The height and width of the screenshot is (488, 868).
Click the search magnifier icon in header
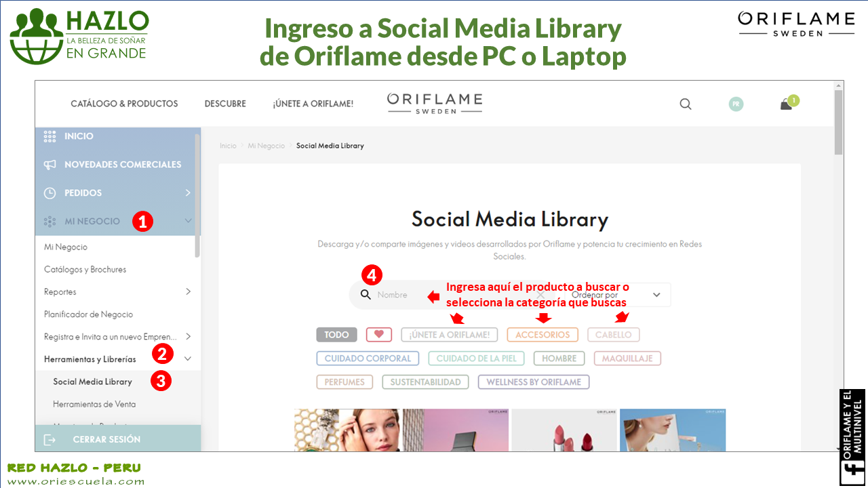[686, 104]
